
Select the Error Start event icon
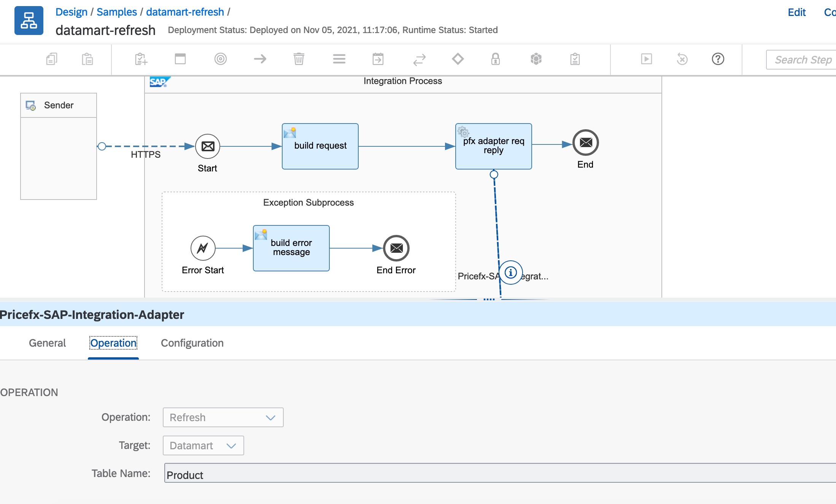203,248
